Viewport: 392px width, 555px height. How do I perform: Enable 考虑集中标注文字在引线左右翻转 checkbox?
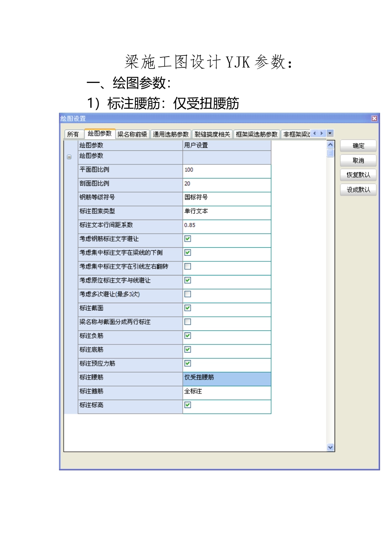(x=188, y=266)
